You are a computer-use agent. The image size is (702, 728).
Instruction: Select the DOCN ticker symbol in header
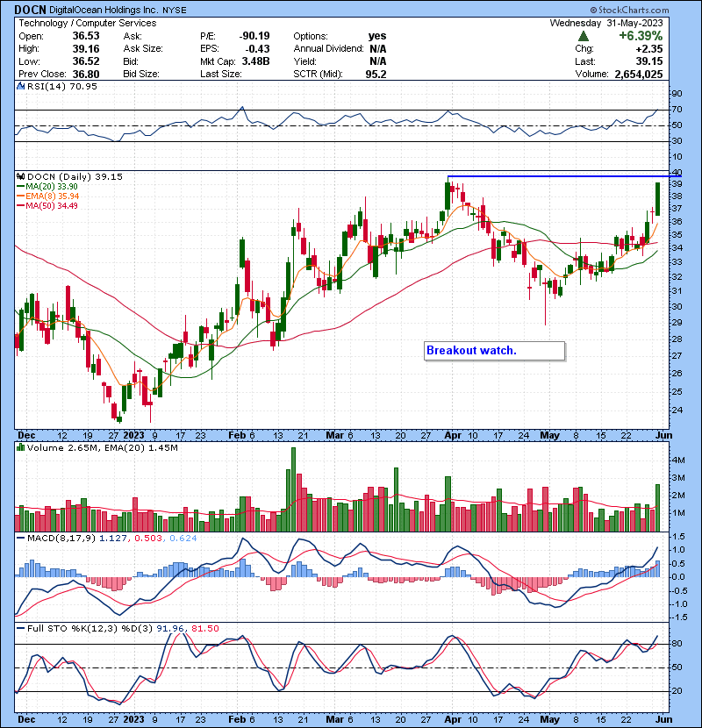[31, 10]
